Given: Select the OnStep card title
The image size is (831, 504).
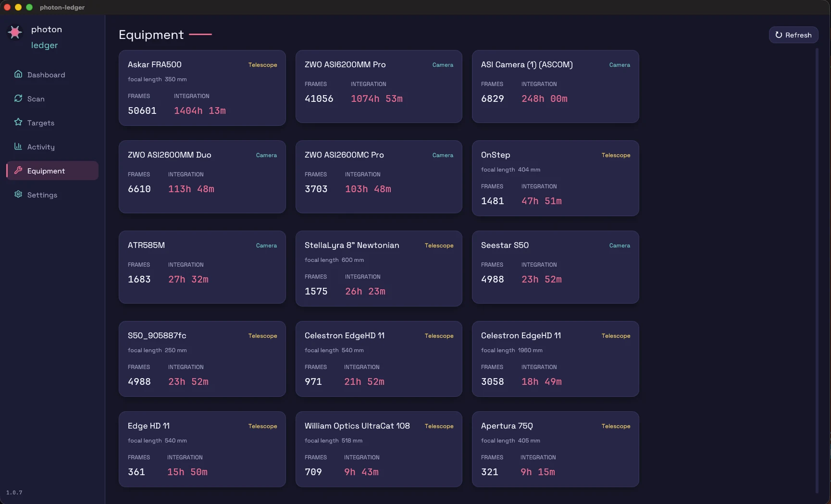Looking at the screenshot, I should pos(496,155).
